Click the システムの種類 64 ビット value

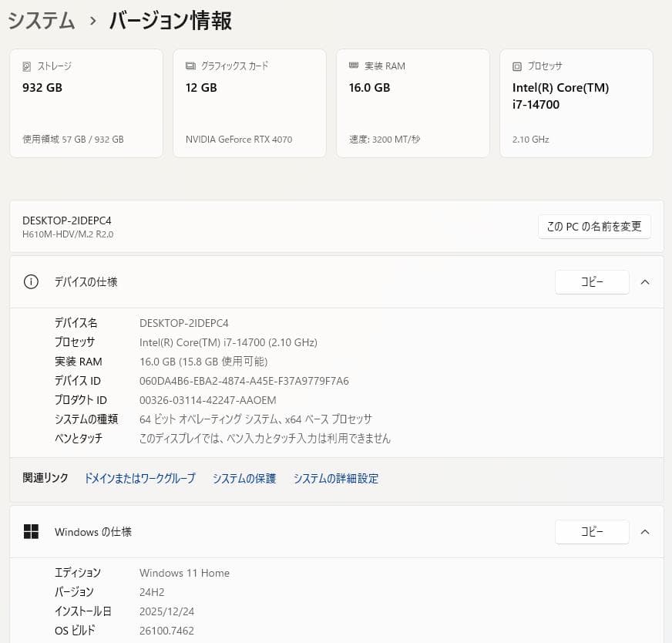pyautogui.click(x=256, y=419)
